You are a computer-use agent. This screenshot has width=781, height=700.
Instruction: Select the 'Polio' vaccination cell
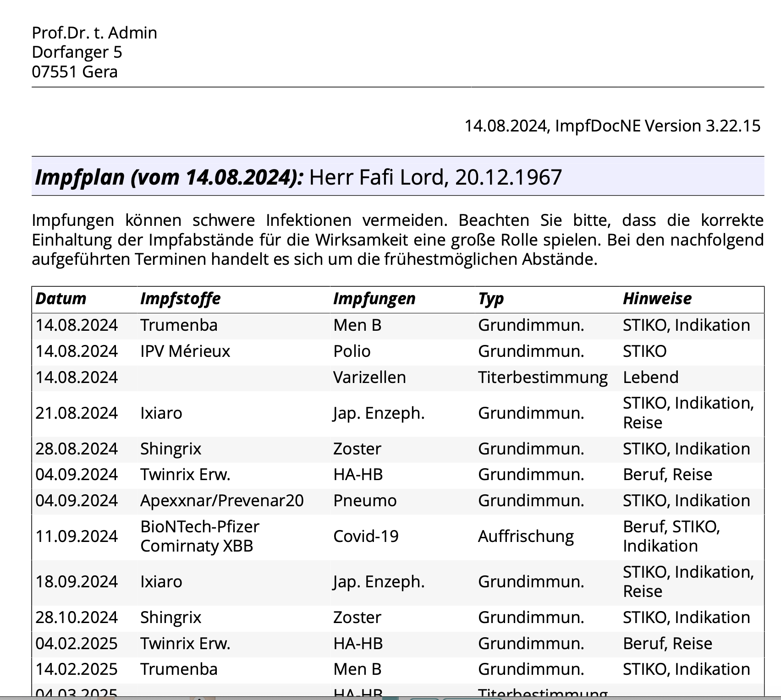pyautogui.click(x=352, y=351)
